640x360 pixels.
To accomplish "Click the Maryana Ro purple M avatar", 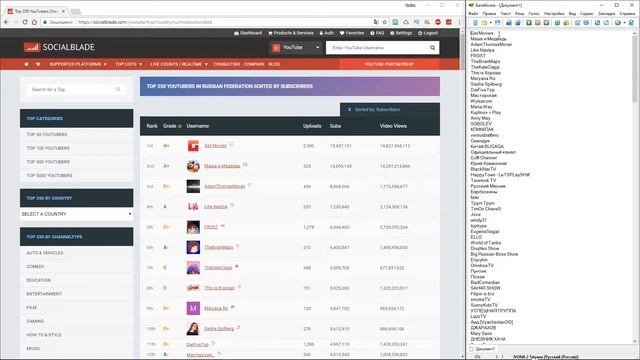I will click(193, 308).
